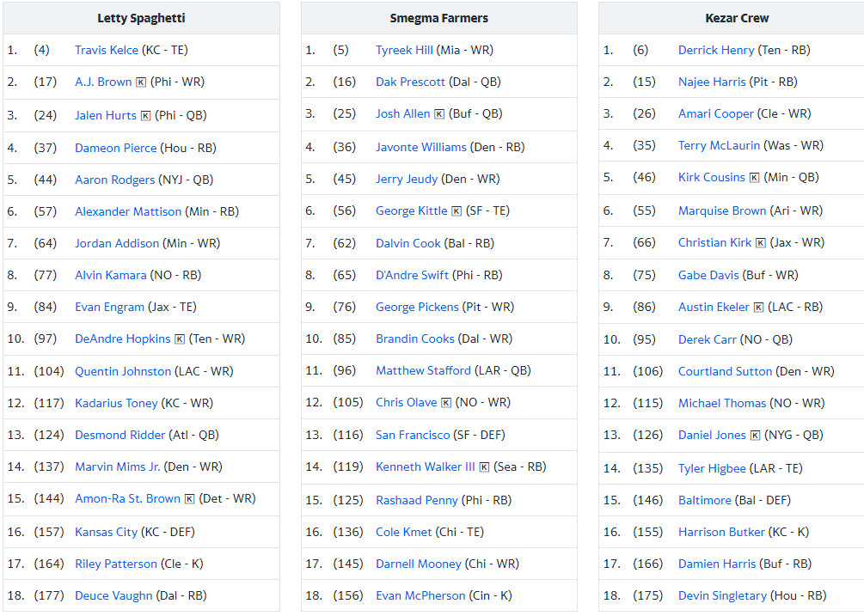Click the Deuce Vaughn link
This screenshot has width=864, height=616.
[113, 595]
